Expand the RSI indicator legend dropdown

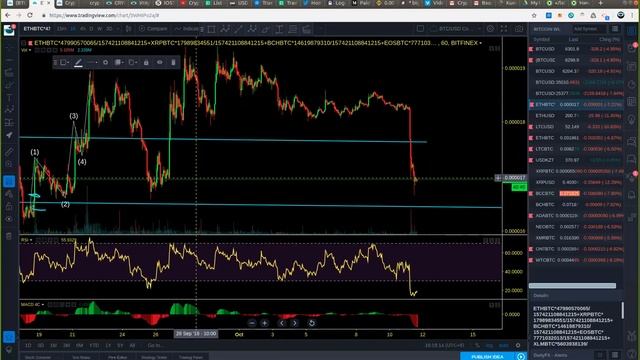click(x=31, y=240)
